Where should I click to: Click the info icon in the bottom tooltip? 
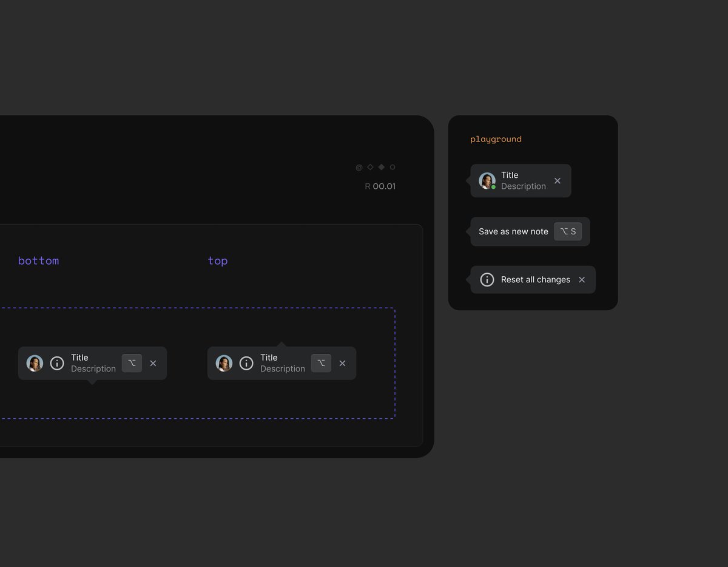57,363
